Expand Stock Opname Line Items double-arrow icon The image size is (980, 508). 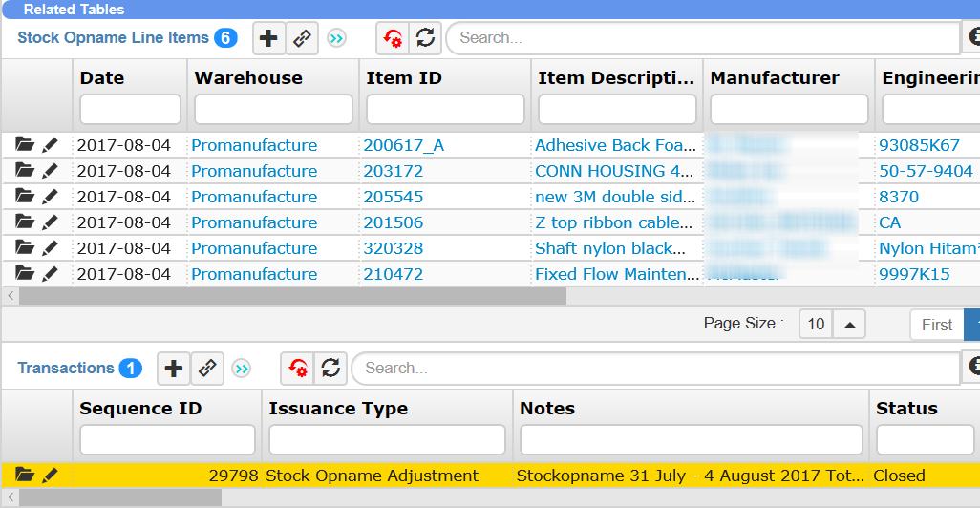coord(336,38)
